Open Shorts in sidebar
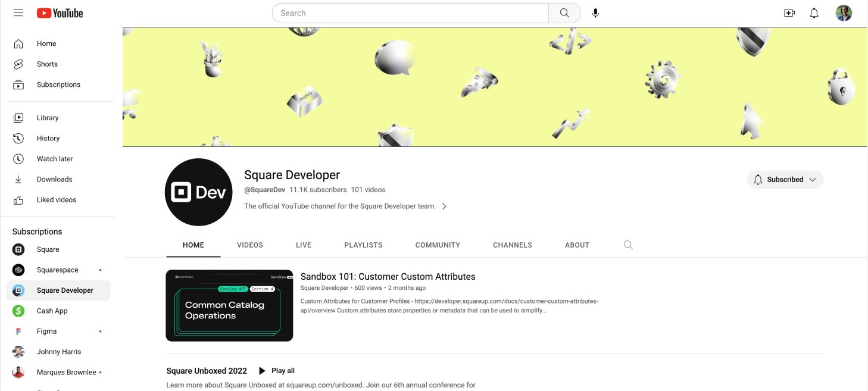Viewport: 868px width, 391px height. tap(58, 64)
